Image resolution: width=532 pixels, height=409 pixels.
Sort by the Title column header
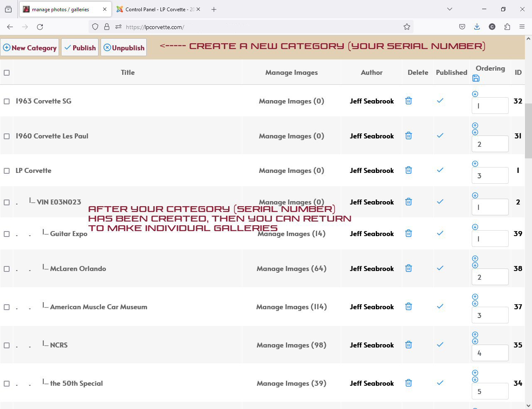tap(128, 72)
